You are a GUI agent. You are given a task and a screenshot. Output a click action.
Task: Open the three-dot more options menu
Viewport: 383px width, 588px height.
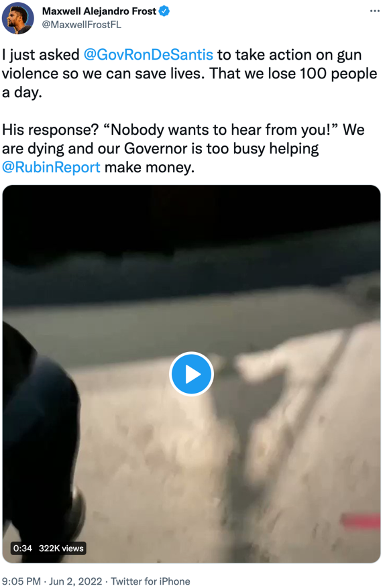click(x=374, y=11)
